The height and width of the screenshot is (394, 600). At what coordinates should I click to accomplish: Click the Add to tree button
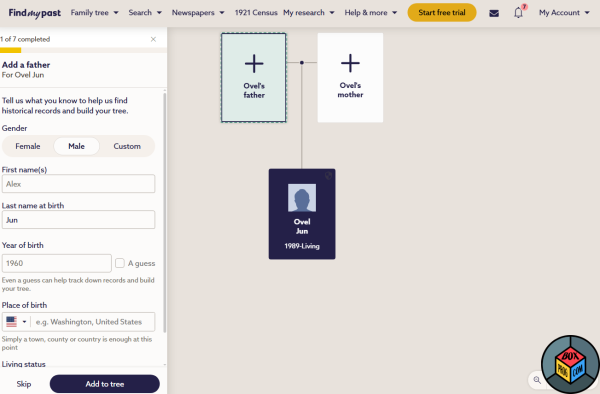[104, 384]
